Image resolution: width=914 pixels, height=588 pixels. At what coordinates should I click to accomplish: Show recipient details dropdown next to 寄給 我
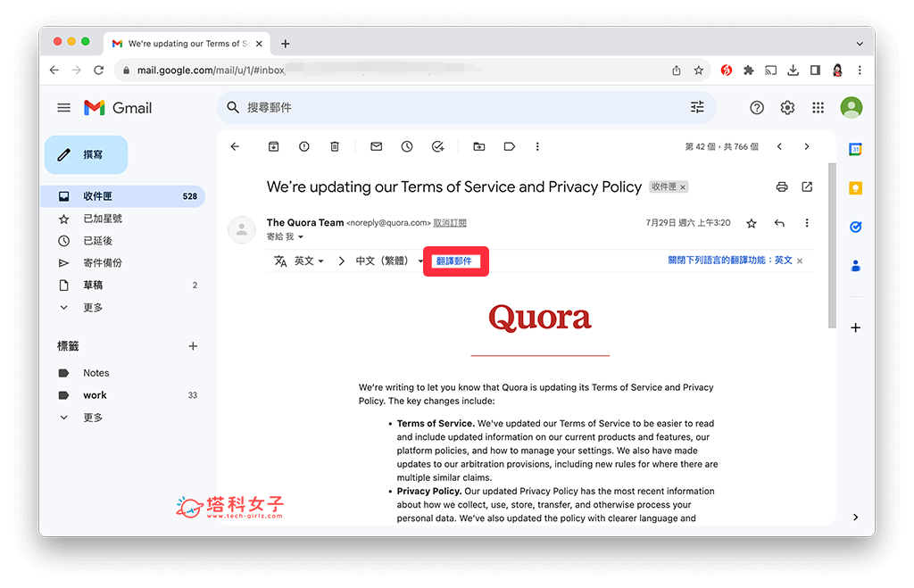click(x=301, y=237)
